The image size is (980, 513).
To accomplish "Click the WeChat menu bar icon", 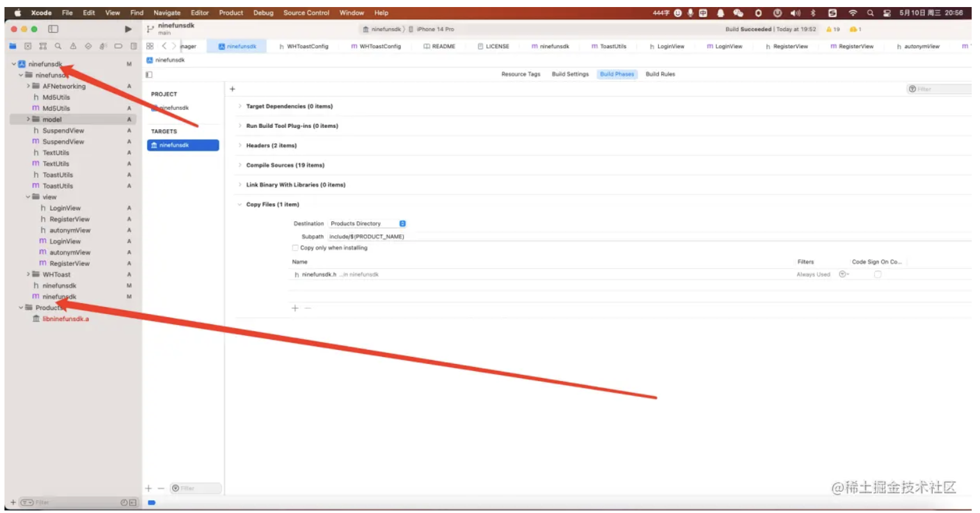I will [738, 13].
